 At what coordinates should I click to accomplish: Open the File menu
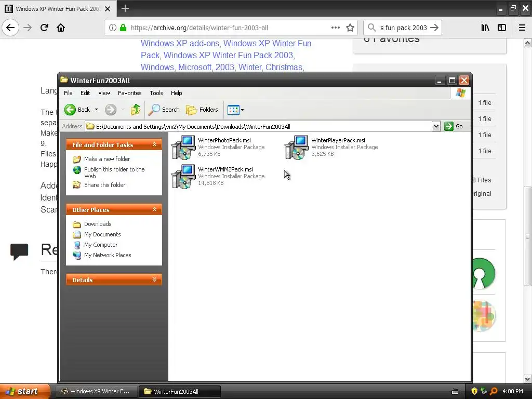68,93
